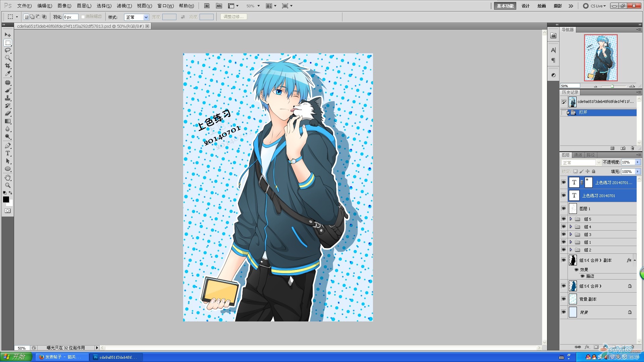Image resolution: width=644 pixels, height=362 pixels.
Task: Open the 填充 fill slider arrow
Action: point(638,172)
